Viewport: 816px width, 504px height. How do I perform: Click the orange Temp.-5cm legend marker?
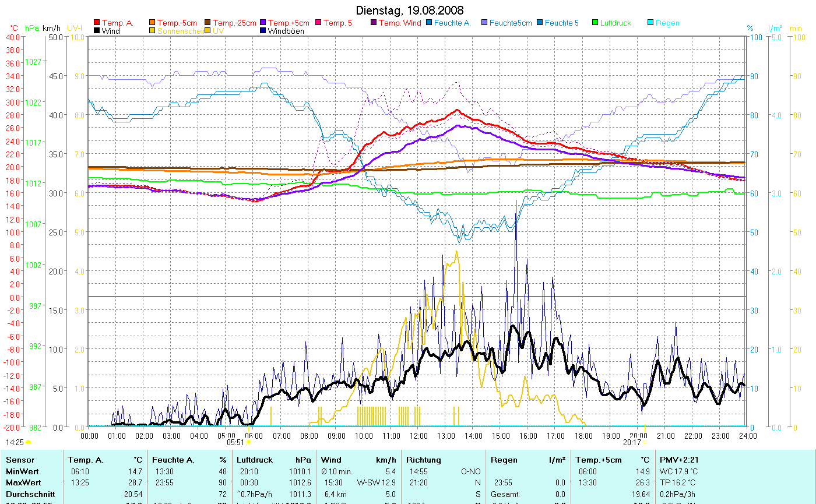pos(152,23)
